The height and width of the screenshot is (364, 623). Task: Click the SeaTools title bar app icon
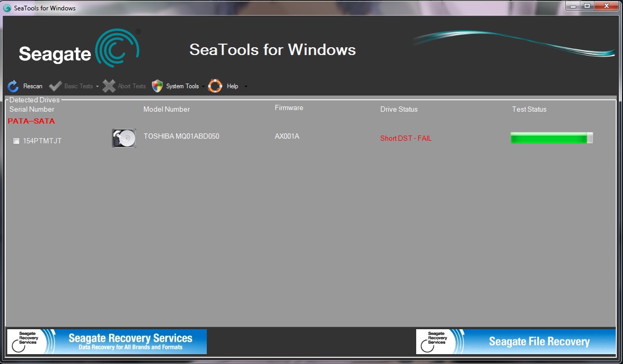[x=7, y=8]
